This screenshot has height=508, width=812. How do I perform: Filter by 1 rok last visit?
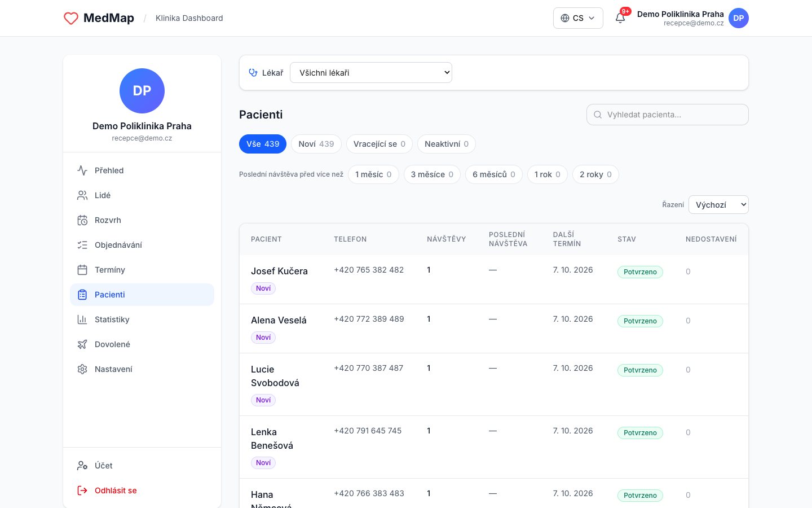548,174
